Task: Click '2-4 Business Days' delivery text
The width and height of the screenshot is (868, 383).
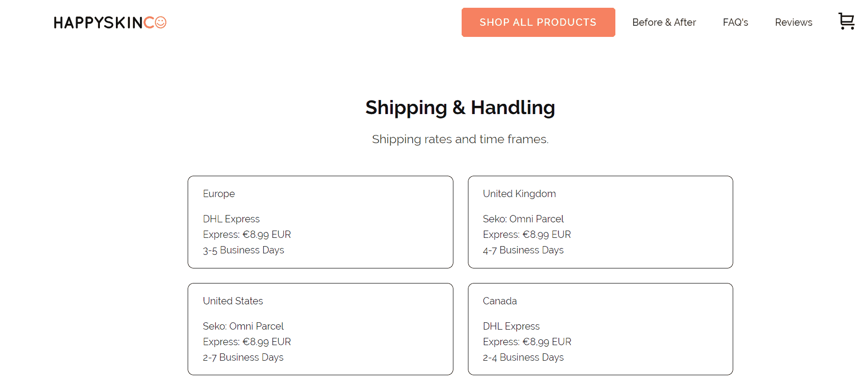Action: pyautogui.click(x=523, y=357)
